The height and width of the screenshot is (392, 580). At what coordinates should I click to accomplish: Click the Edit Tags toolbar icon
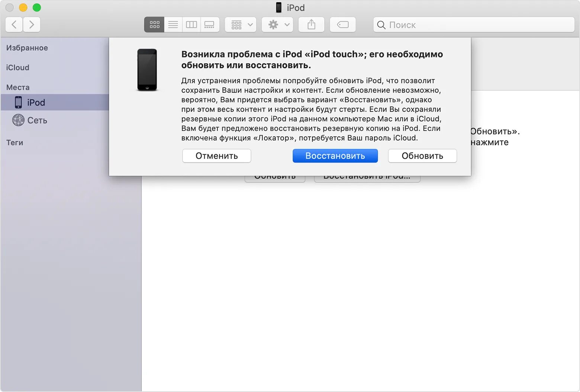[x=342, y=25]
